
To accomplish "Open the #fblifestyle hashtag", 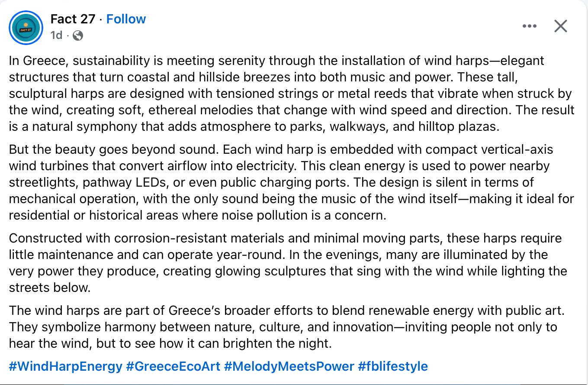I will click(393, 366).
